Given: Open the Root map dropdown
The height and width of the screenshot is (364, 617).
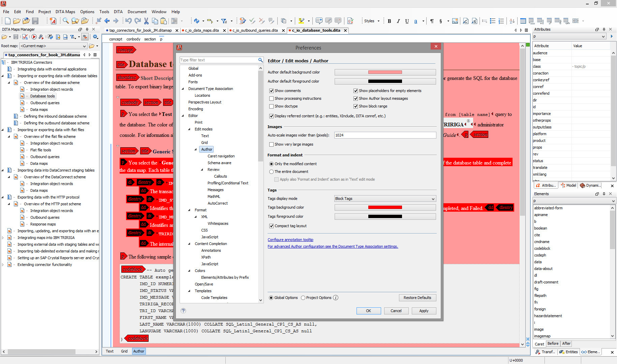Looking at the screenshot, I should click(53, 46).
